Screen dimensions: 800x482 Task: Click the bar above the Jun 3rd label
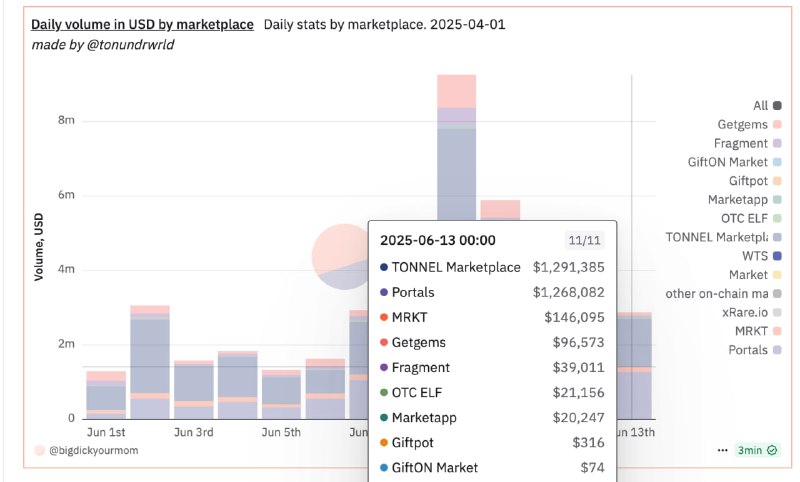click(x=194, y=390)
